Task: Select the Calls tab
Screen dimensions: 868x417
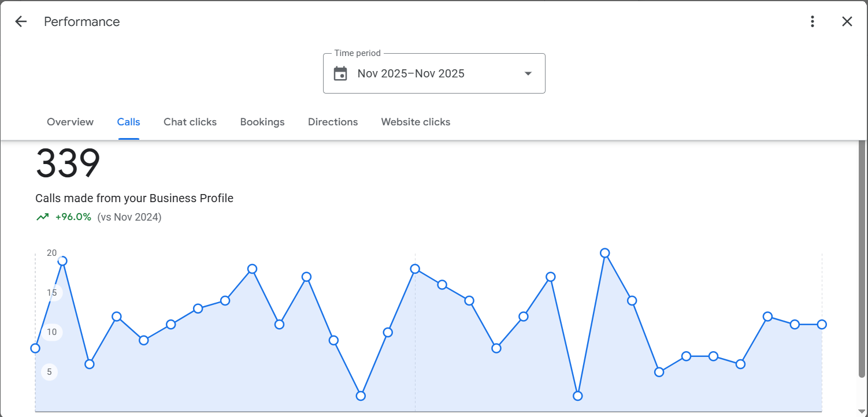Action: click(128, 122)
